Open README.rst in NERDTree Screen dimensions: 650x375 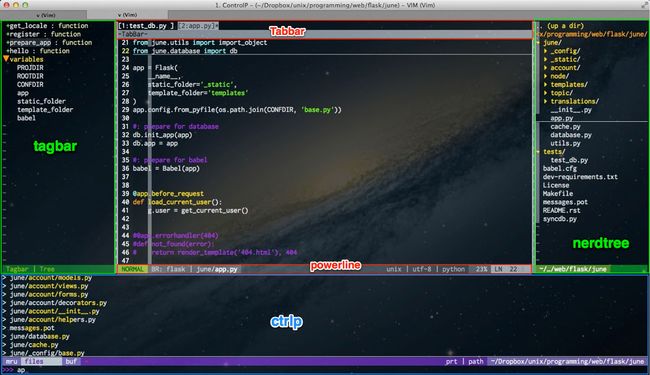pyautogui.click(x=562, y=210)
